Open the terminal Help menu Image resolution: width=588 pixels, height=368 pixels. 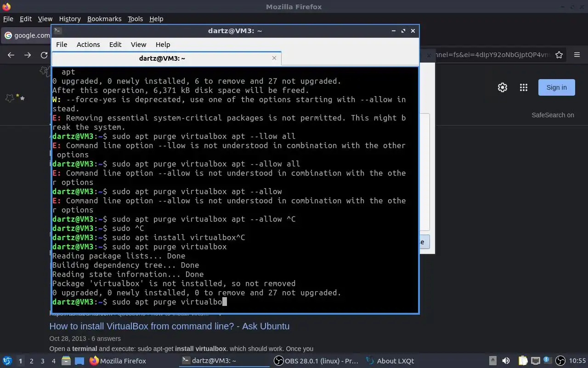(x=163, y=45)
